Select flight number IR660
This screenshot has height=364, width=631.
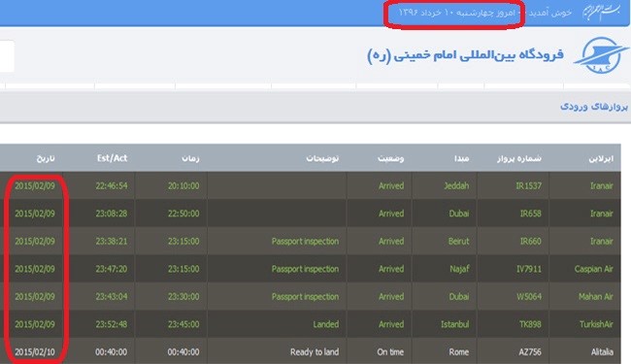531,242
